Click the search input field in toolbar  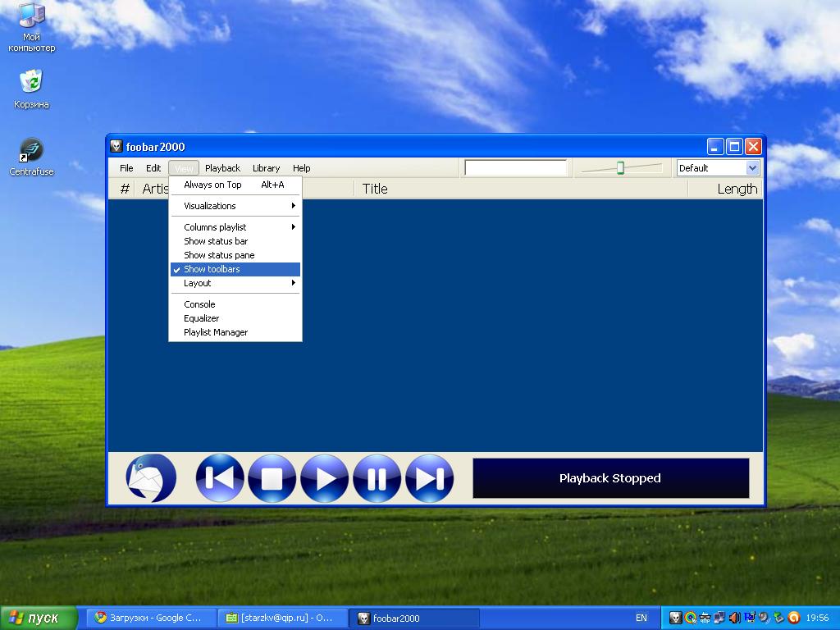pos(515,168)
